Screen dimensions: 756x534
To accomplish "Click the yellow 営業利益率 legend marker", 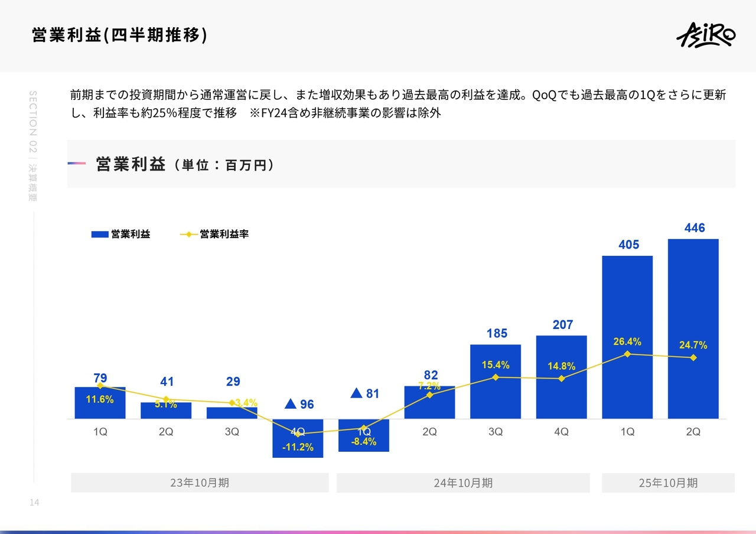I will point(188,235).
